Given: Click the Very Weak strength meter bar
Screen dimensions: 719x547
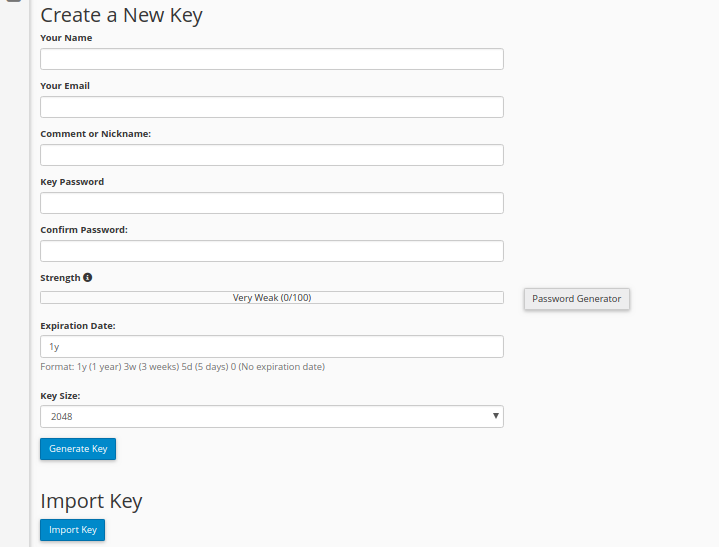Looking at the screenshot, I should (x=271, y=298).
